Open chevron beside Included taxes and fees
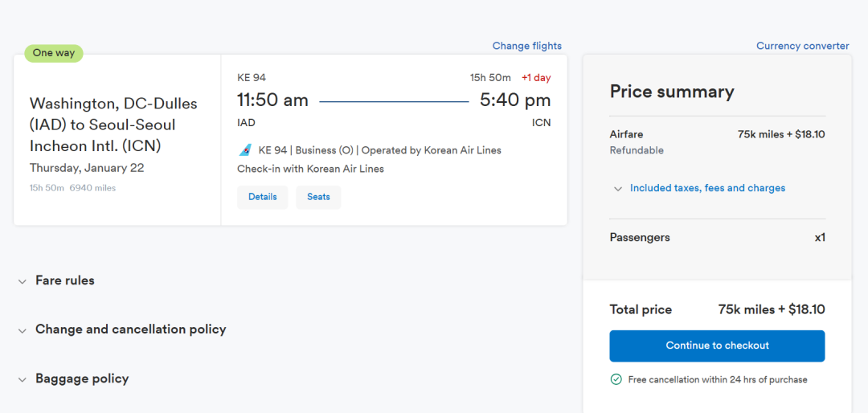868x413 pixels. pyautogui.click(x=618, y=189)
